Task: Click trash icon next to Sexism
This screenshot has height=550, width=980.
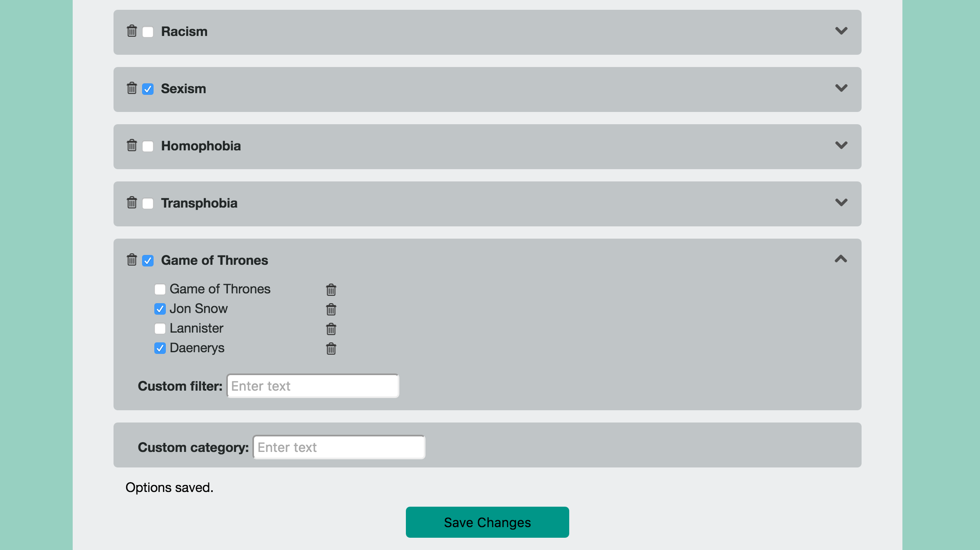Action: pos(131,88)
